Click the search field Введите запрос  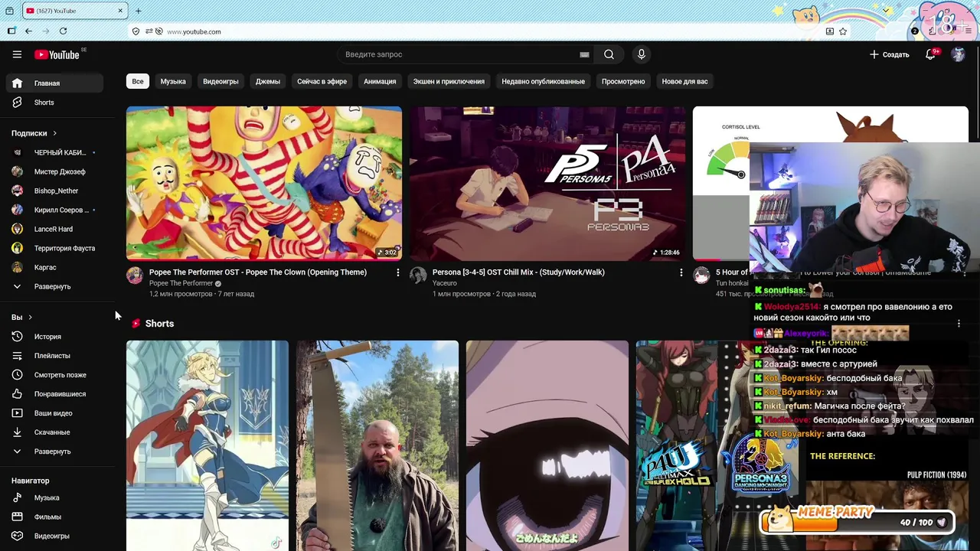pos(459,54)
